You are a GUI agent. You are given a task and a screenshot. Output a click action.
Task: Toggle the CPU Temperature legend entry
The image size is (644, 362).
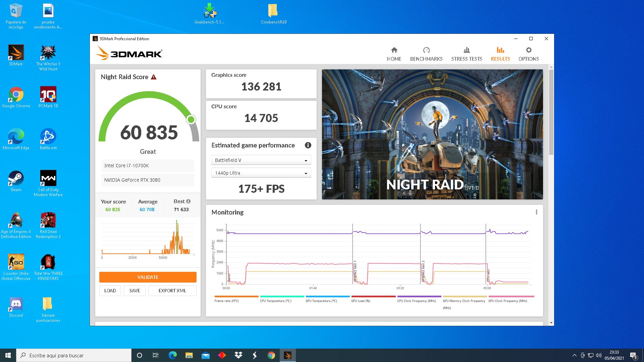pos(282,299)
